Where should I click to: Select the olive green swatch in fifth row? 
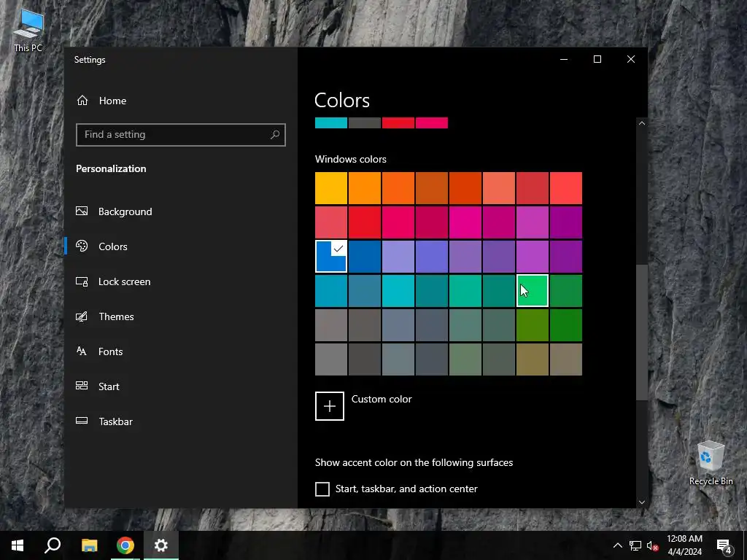[x=532, y=325]
